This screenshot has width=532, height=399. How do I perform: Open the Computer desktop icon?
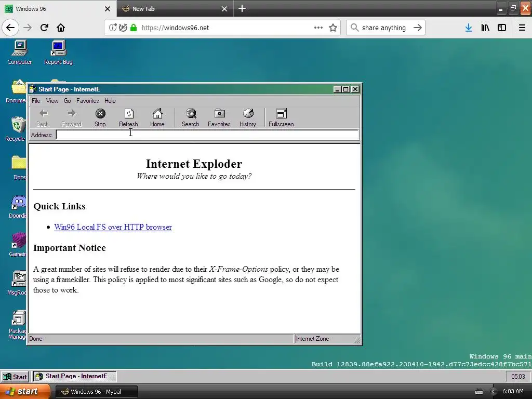[x=20, y=52]
